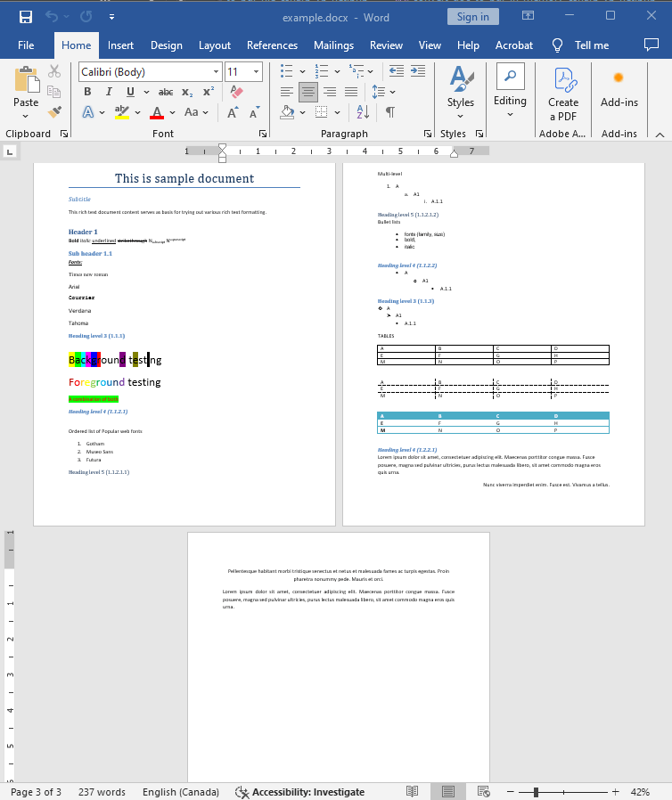Click the ruler tab selector icon
672x800 pixels.
tap(10, 151)
